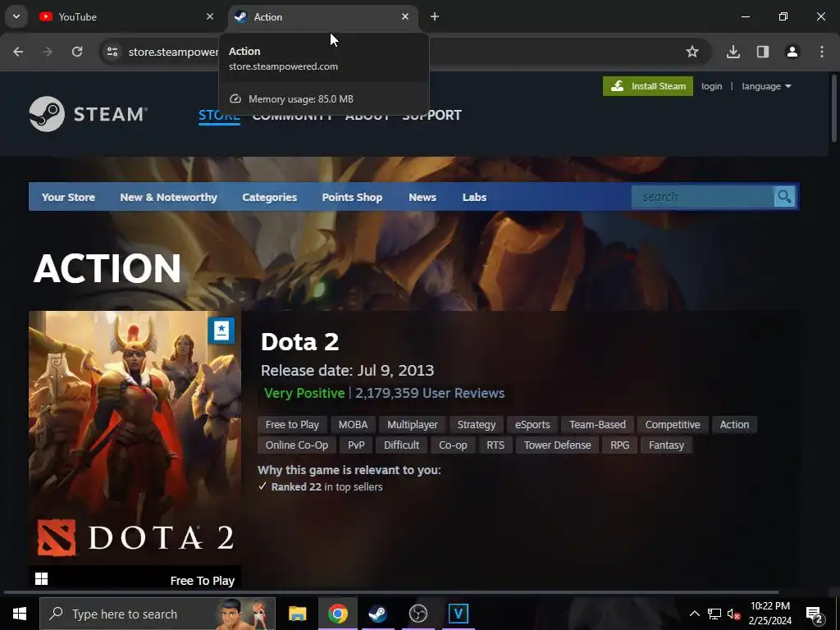
Task: Open the V app in taskbar
Action: point(458,614)
